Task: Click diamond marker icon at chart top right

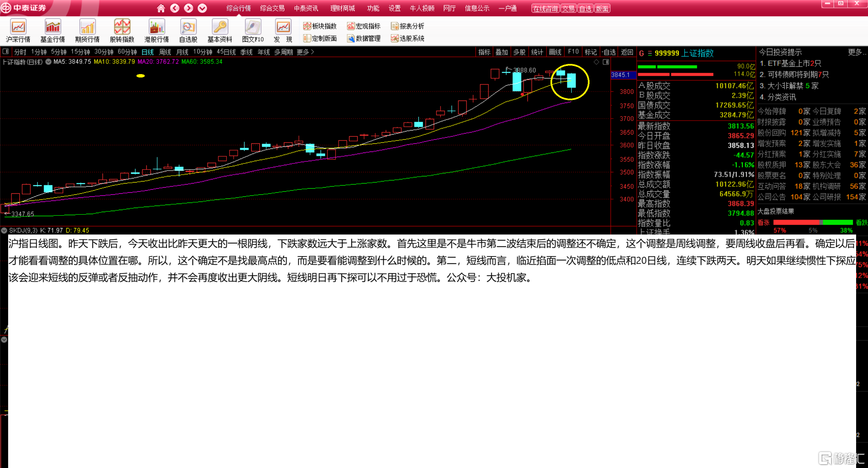Action: click(x=596, y=62)
